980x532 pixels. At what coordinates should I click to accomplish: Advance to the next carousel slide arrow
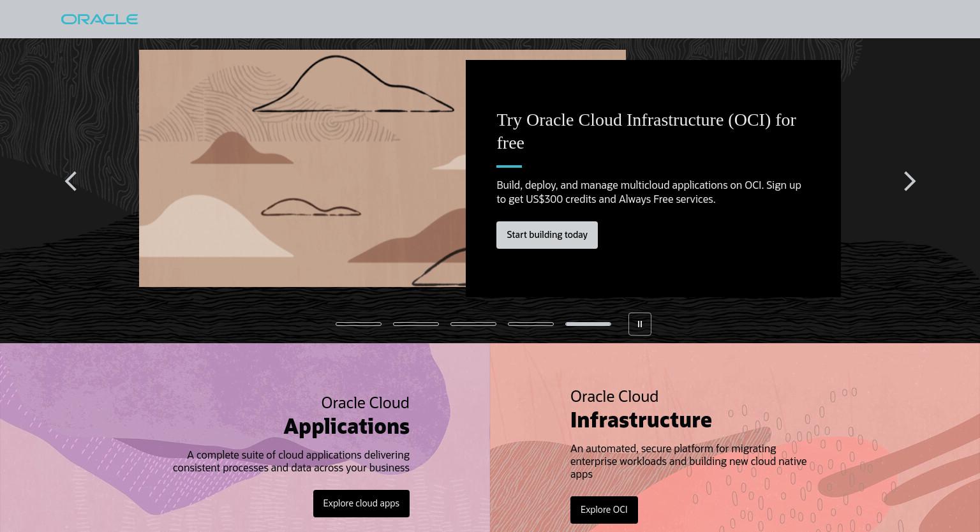[910, 181]
